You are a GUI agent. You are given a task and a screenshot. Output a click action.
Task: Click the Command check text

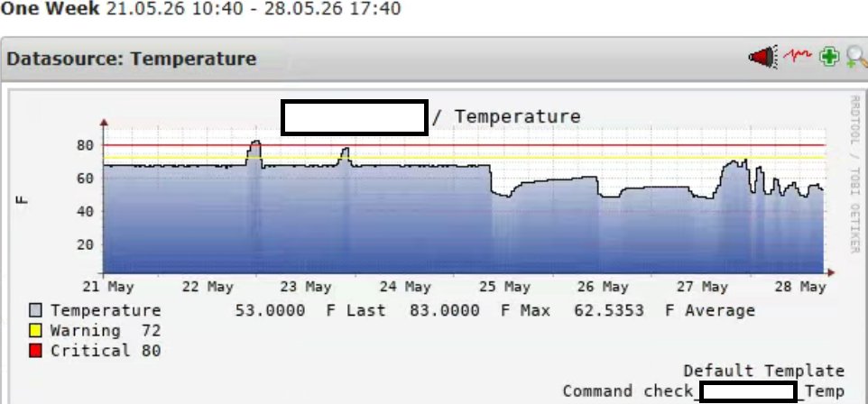coord(628,391)
